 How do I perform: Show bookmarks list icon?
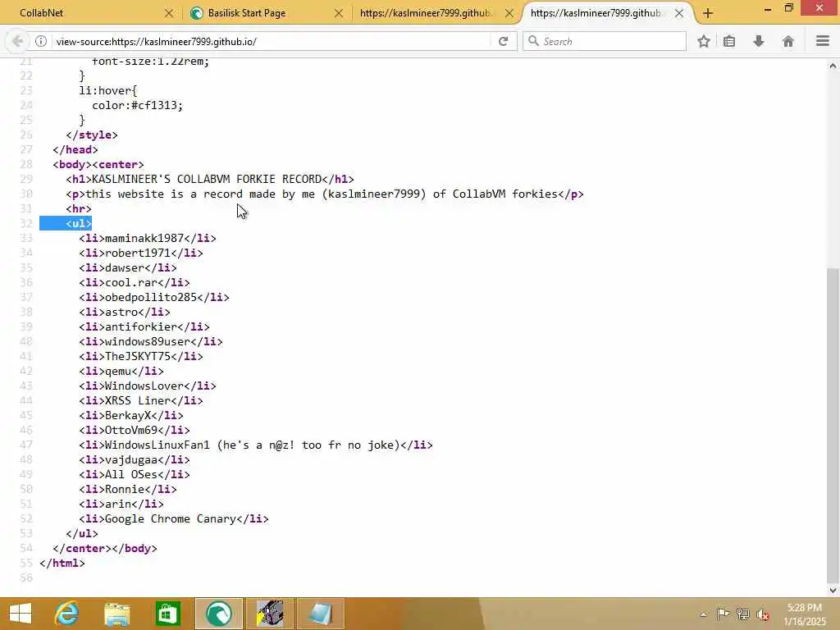729,41
